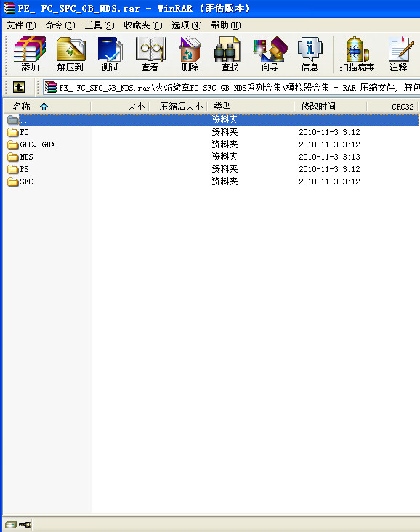Run the Test (测试) archive tool
The image size is (420, 532).
click(110, 54)
